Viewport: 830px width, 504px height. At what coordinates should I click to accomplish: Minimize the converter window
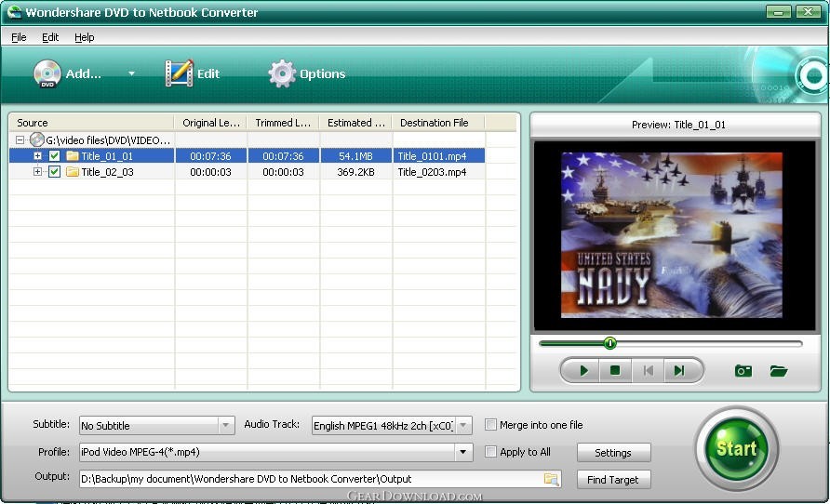point(778,12)
